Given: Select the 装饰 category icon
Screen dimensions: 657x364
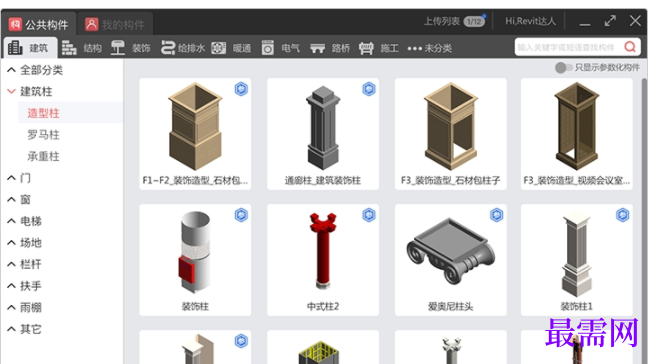Looking at the screenshot, I should tap(118, 48).
